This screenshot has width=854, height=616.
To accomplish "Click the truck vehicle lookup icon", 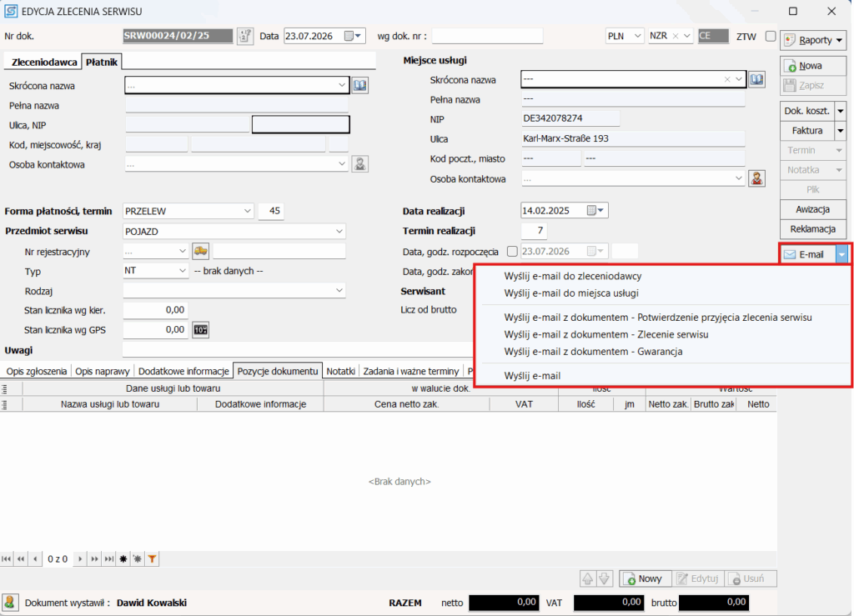I will (201, 251).
